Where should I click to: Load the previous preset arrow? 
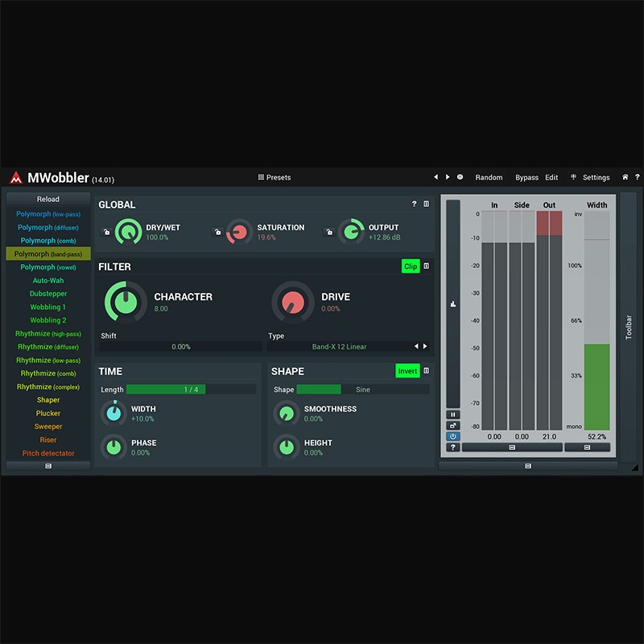tap(436, 177)
